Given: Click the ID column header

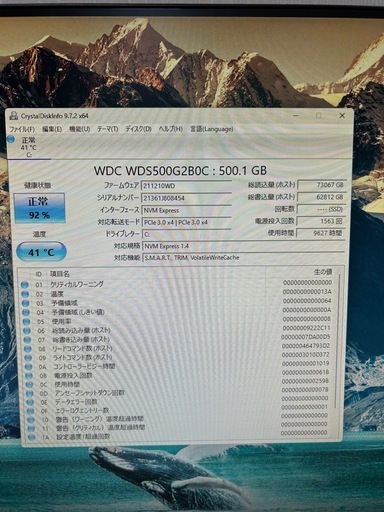Looking at the screenshot, I should [38, 274].
